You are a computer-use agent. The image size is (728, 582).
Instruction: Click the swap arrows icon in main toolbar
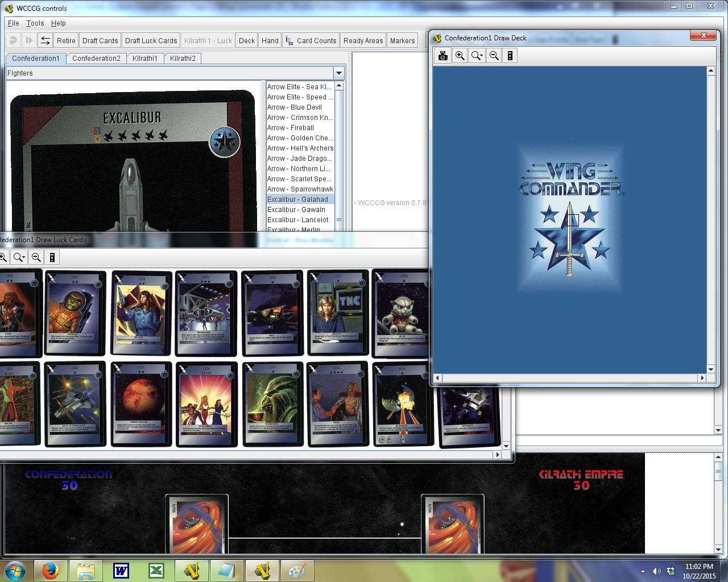(x=45, y=40)
